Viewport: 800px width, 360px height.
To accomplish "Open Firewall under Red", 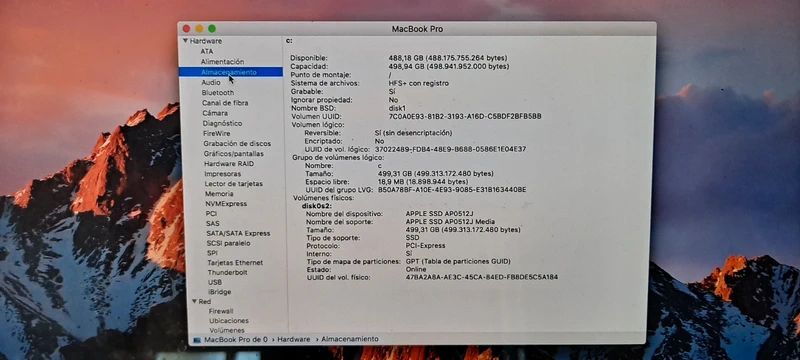I will point(221,311).
